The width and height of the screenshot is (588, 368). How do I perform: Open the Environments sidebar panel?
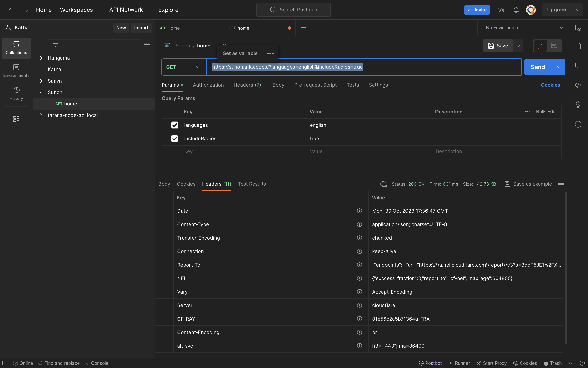tap(16, 71)
